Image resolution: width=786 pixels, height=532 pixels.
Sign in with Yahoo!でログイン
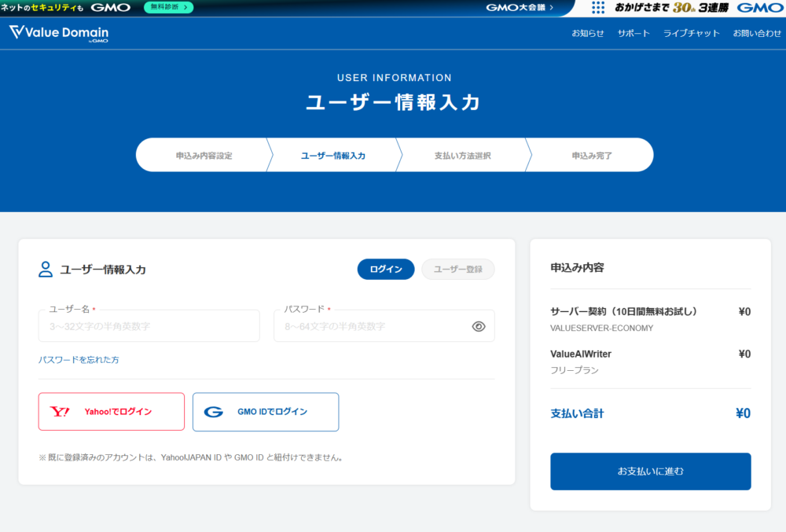(x=111, y=411)
